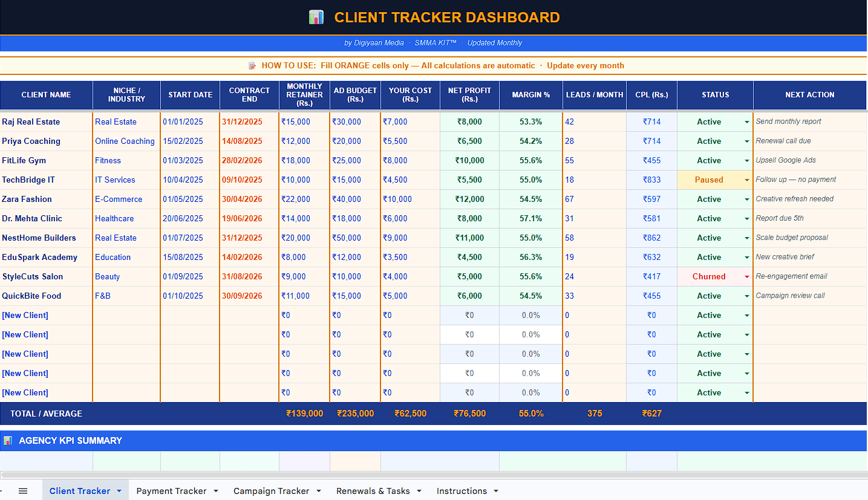Screen dimensions: 868x500
Task: Select the "₹139,000" total retainer cell
Action: tap(304, 414)
